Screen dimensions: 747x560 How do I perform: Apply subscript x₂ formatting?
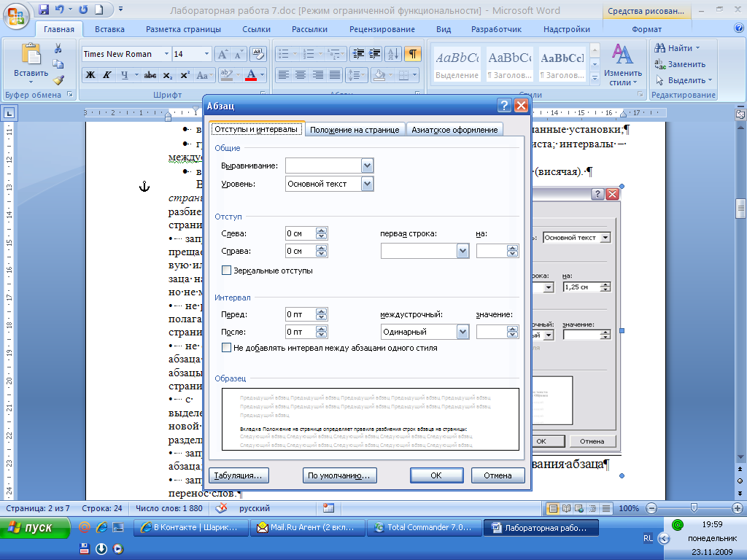click(167, 75)
